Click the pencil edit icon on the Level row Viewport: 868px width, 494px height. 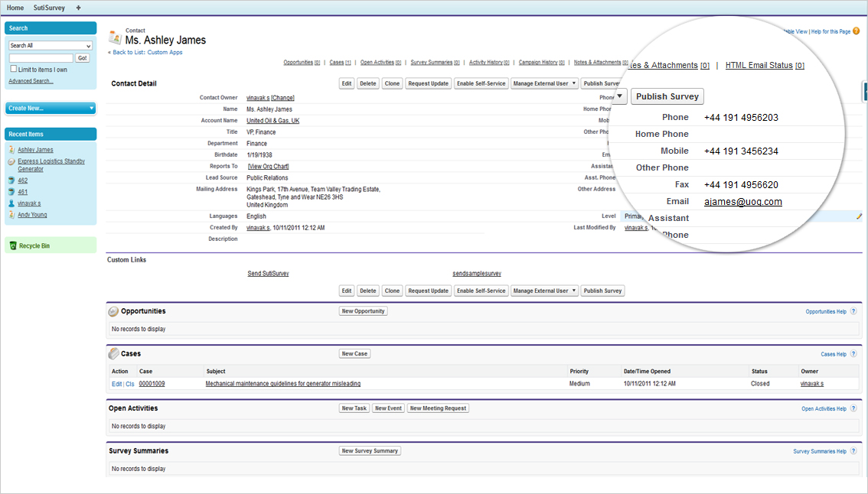pos(859,216)
